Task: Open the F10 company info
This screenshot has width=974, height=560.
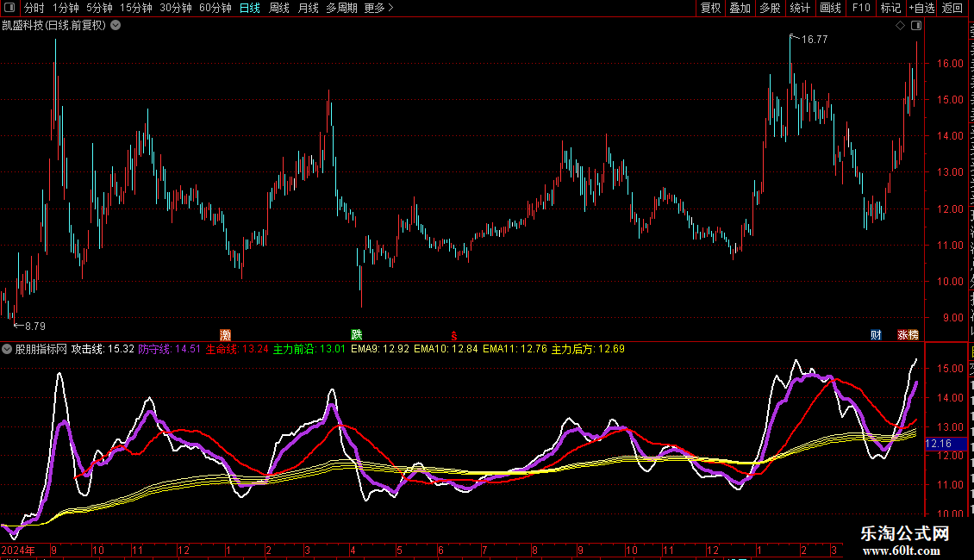Action: click(x=861, y=8)
